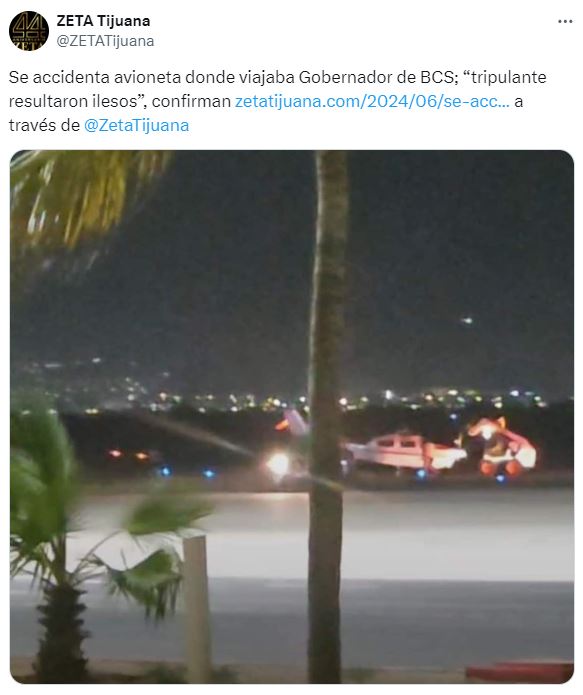Click the bright white runway light in photo
Image resolution: width=583 pixels, height=695 pixels.
[x=278, y=464]
